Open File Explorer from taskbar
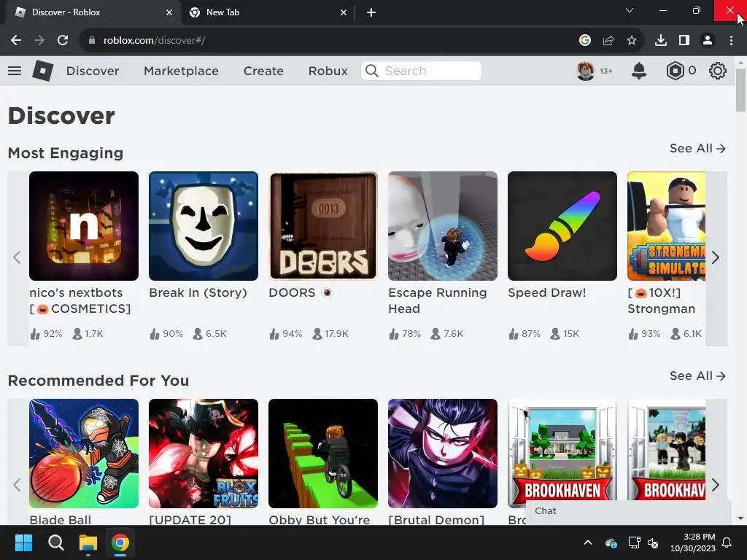 coord(88,542)
